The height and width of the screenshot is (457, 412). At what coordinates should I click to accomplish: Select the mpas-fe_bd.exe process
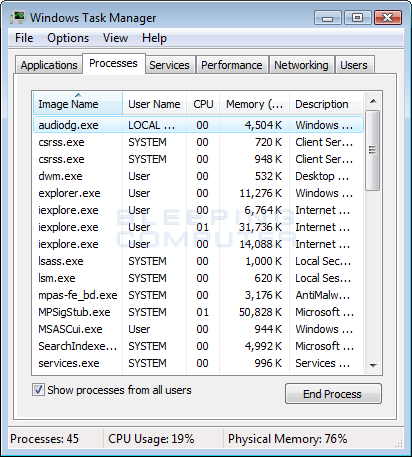pos(198,295)
